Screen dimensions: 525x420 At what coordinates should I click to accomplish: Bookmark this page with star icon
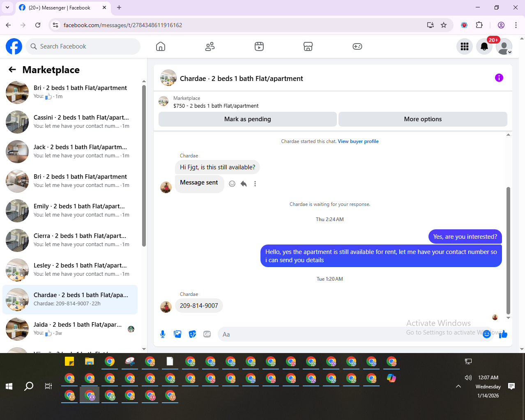coord(444,25)
